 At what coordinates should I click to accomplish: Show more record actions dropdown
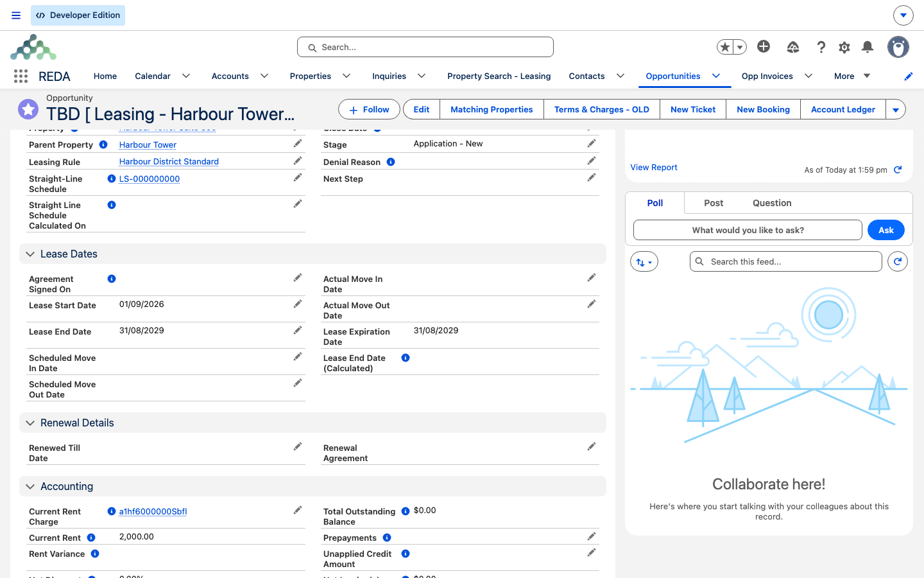click(896, 109)
